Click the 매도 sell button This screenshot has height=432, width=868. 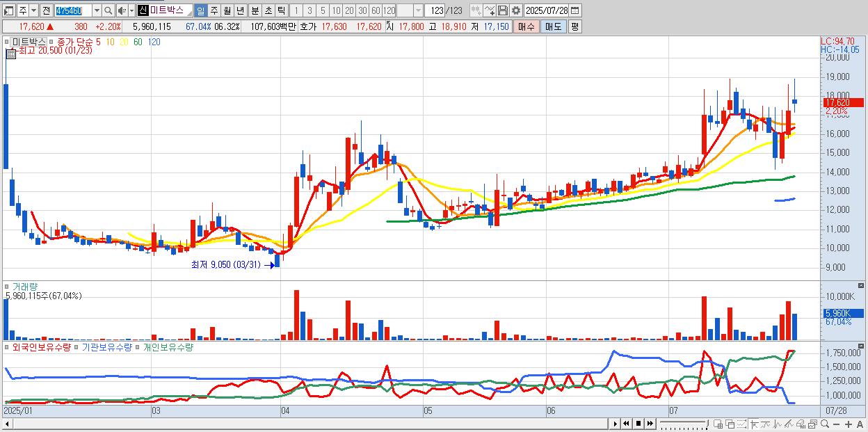tap(554, 26)
